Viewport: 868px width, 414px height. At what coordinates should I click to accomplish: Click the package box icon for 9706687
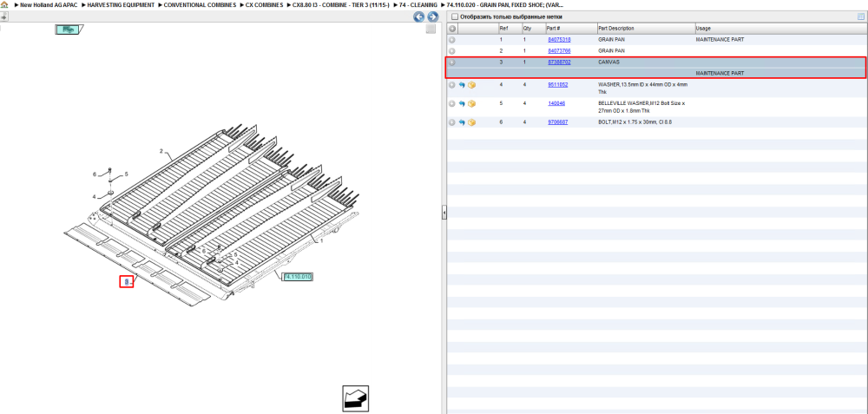coord(471,122)
